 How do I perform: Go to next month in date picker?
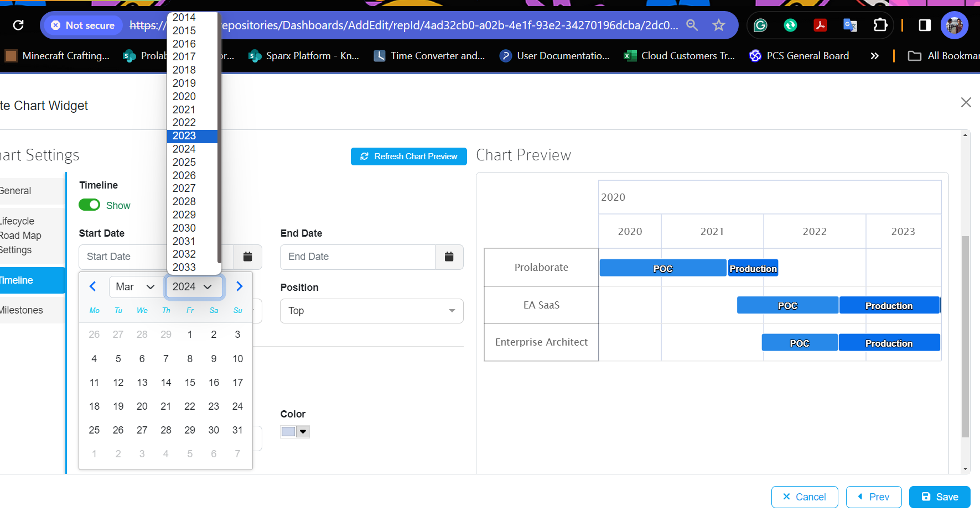point(240,286)
